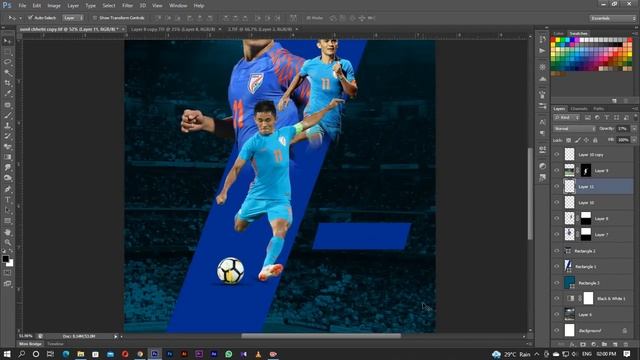Open Mini Bridge panel tab
This screenshot has width=640, height=360.
[x=30, y=344]
